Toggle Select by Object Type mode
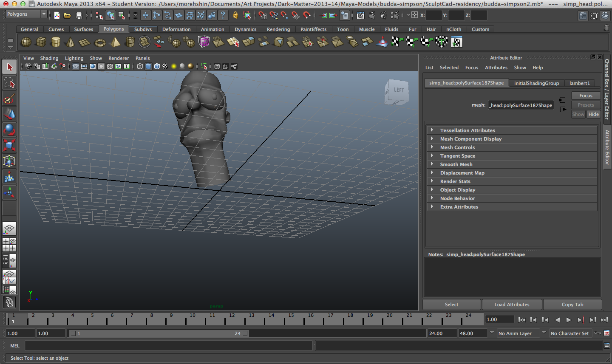The width and height of the screenshot is (612, 364). (x=110, y=15)
